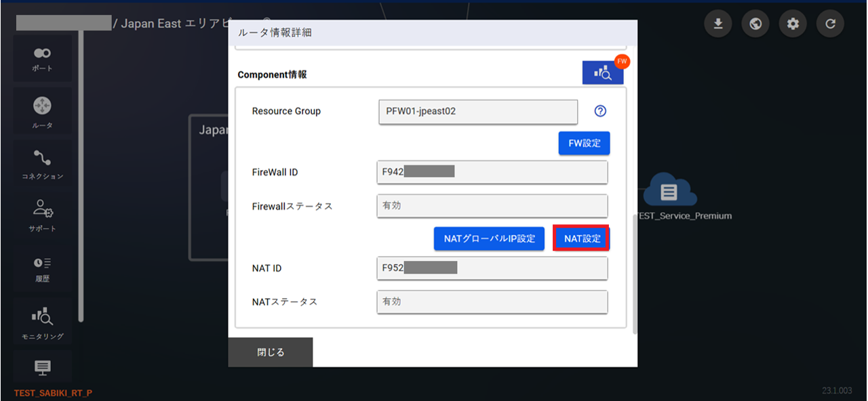Open the ポート sidebar item
This screenshot has width=868, height=401.
coord(42,59)
